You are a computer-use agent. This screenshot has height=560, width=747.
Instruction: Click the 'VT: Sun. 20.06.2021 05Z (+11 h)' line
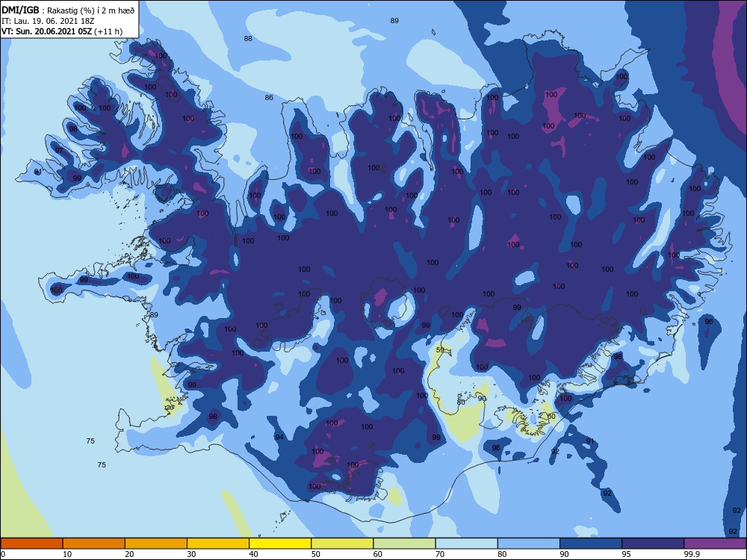point(62,31)
